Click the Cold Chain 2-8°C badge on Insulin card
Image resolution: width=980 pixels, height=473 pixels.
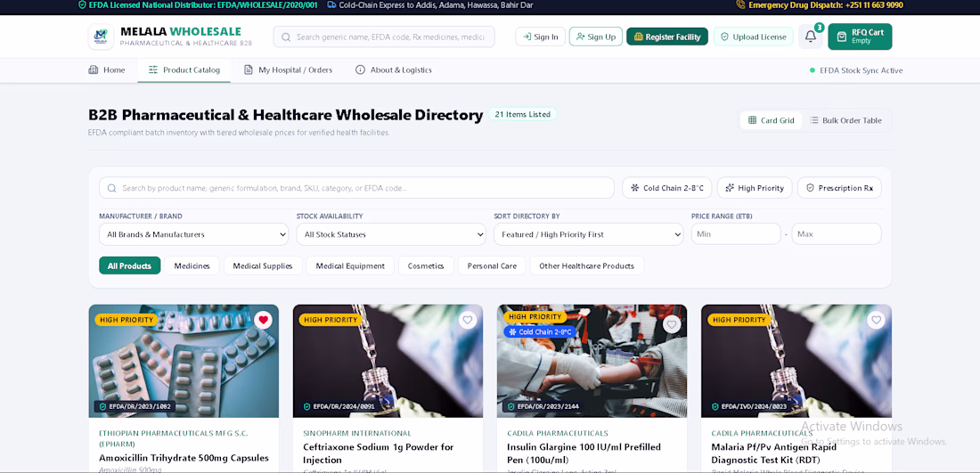pos(541,331)
